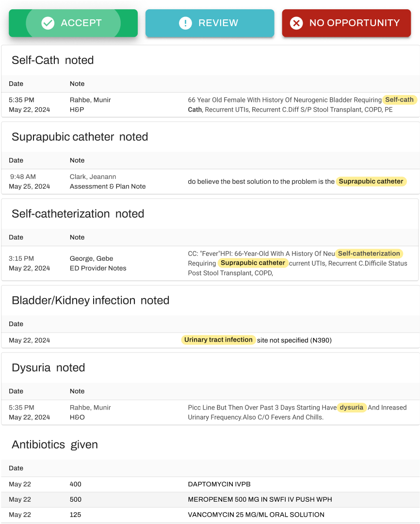Click the Accept checkmark icon
This screenshot has width=420, height=524.
point(48,23)
